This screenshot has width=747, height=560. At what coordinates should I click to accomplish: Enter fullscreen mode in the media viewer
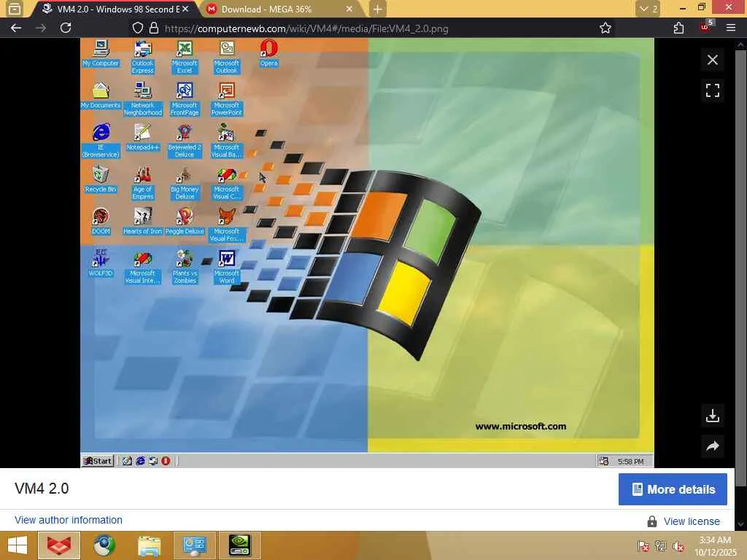coord(712,90)
